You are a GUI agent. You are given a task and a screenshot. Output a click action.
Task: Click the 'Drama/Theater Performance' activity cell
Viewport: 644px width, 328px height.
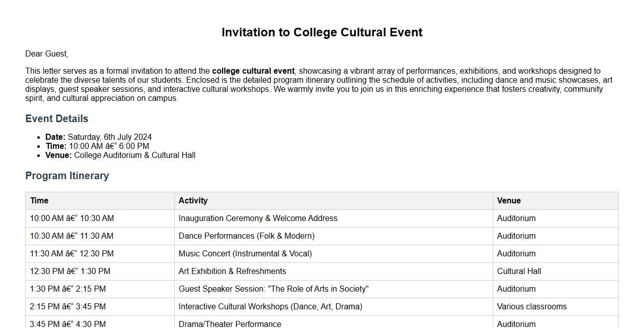[230, 323]
